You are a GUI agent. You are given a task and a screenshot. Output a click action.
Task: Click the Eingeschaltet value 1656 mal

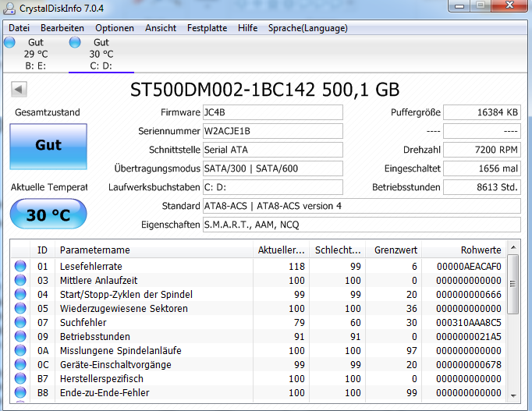(482, 168)
